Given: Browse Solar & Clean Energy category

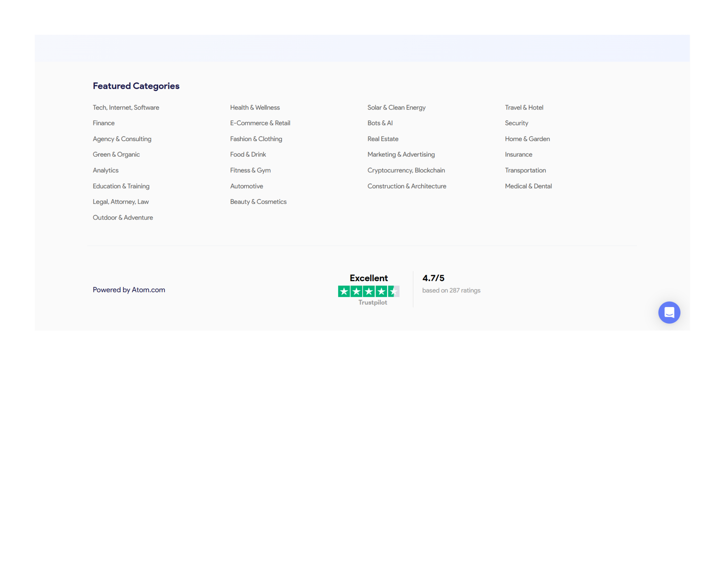Looking at the screenshot, I should pos(396,107).
